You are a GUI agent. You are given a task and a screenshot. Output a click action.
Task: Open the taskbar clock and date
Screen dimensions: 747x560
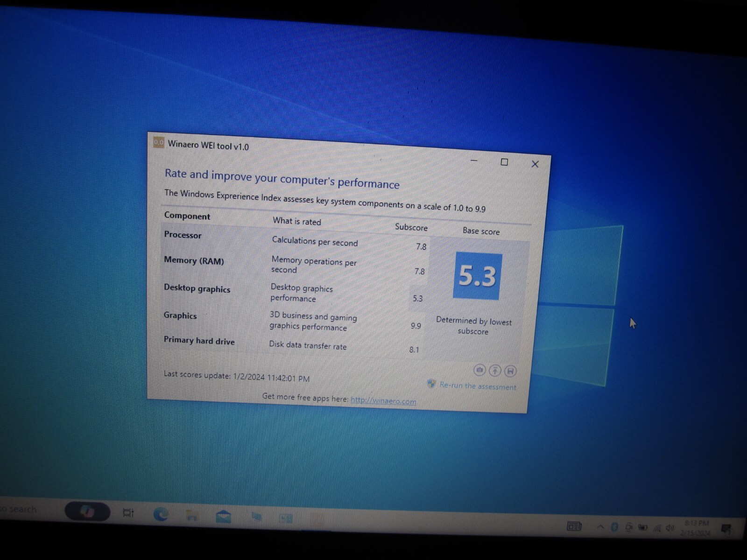(696, 528)
